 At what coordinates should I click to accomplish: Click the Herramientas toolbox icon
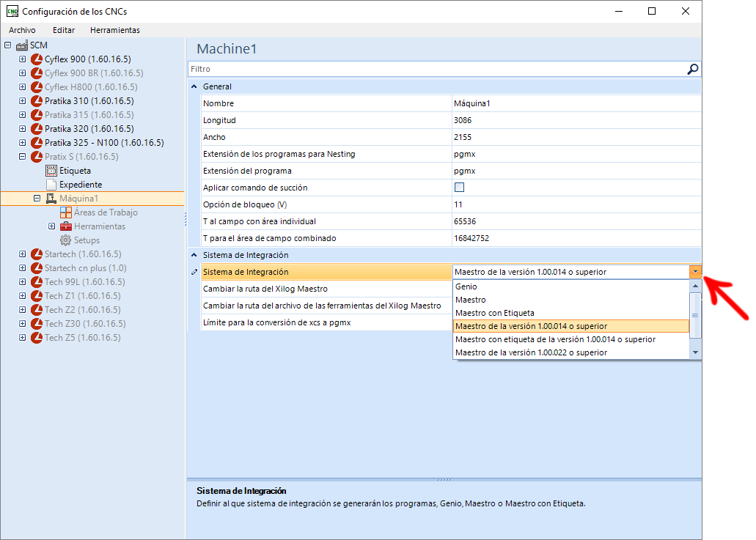[66, 226]
